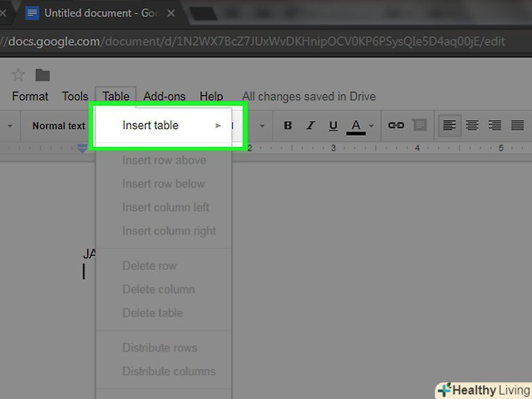Image resolution: width=532 pixels, height=399 pixels.
Task: Click the All changes saved in Drive status
Action: (x=308, y=96)
